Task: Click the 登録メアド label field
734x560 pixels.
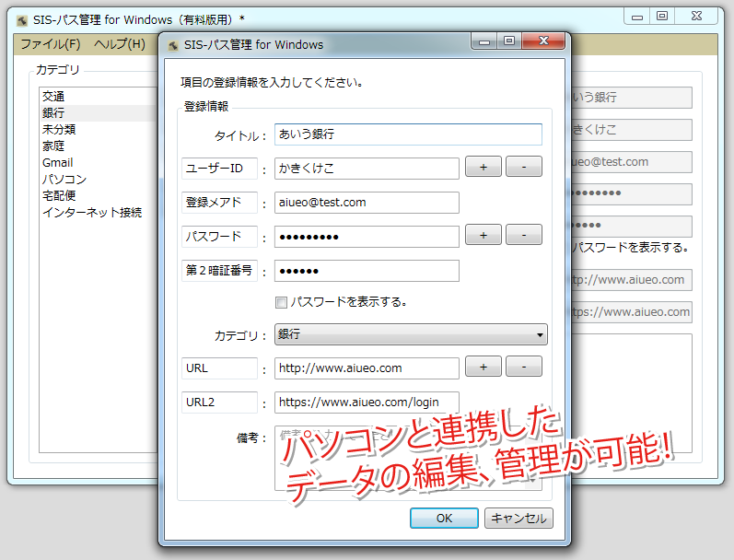Action: coord(219,203)
